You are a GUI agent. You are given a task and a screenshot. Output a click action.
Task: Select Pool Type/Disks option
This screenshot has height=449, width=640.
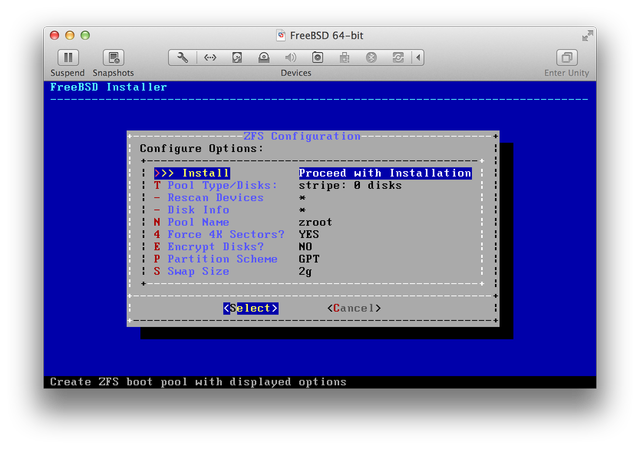(x=216, y=185)
